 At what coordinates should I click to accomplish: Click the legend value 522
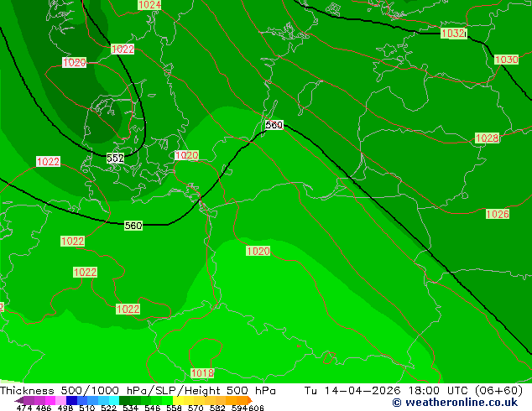(108, 408)
